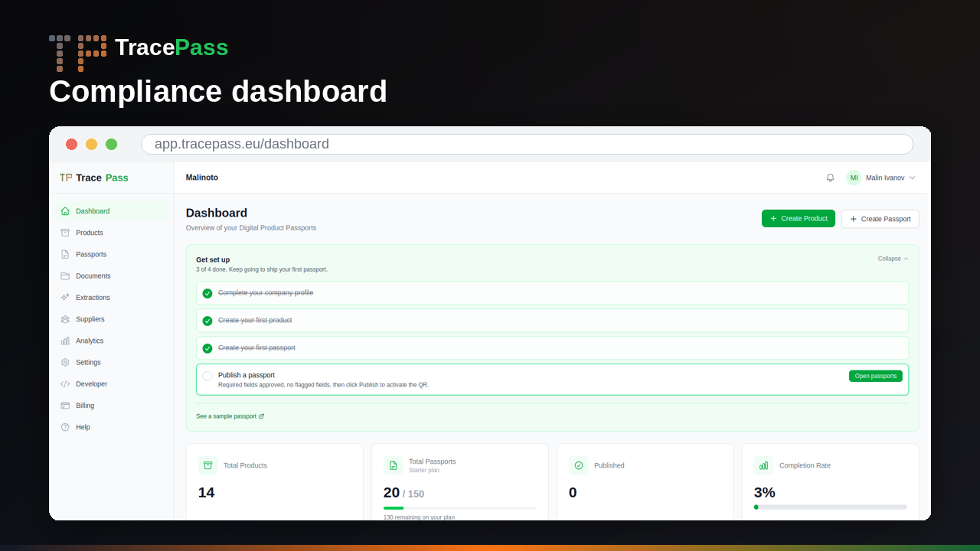
Task: Click the plus icon on Create Product
Action: pos(773,219)
